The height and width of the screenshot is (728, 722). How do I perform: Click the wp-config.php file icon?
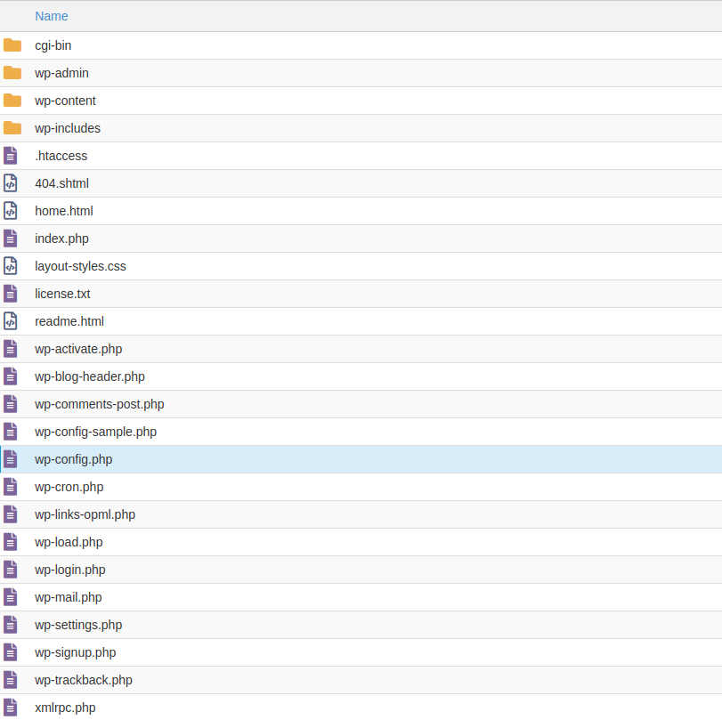click(11, 459)
